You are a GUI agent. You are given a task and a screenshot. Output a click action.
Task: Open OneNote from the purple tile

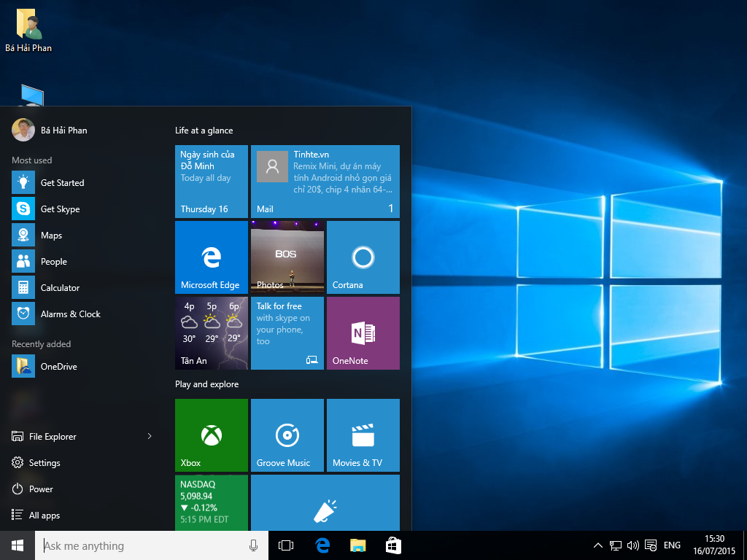(363, 333)
